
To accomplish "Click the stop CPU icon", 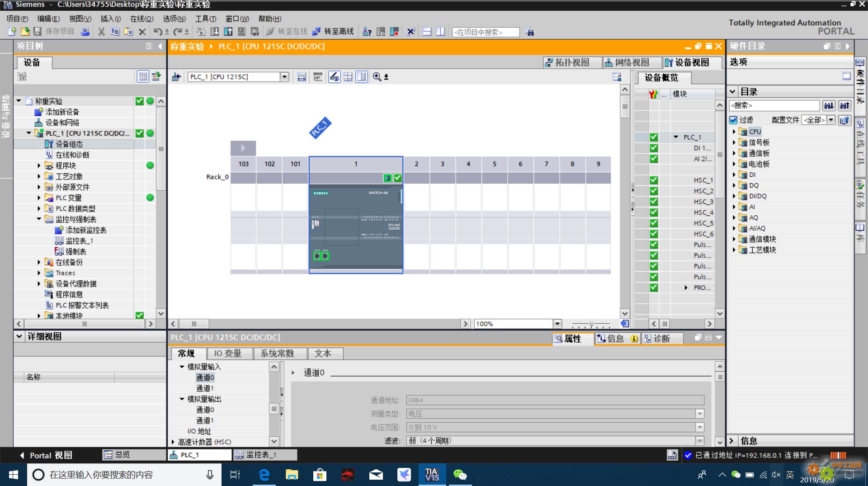I will [x=394, y=32].
